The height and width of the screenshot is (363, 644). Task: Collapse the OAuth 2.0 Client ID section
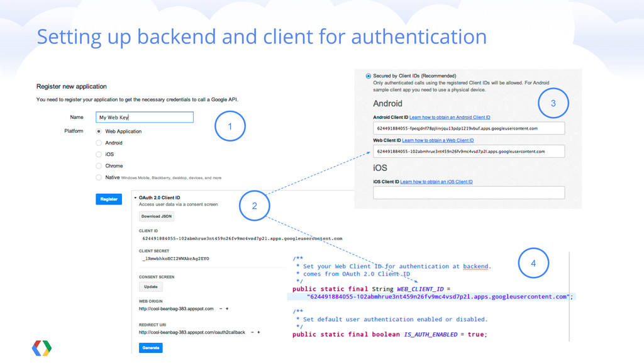(x=136, y=198)
